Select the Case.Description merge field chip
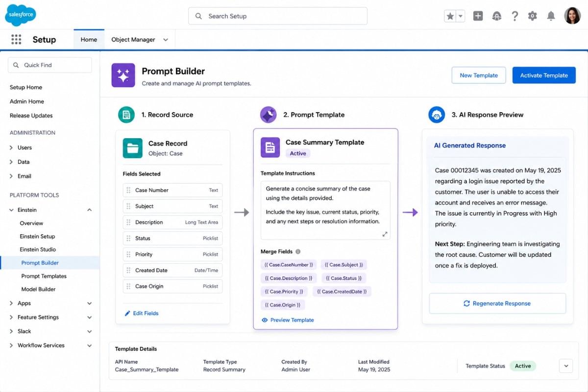 coord(289,278)
